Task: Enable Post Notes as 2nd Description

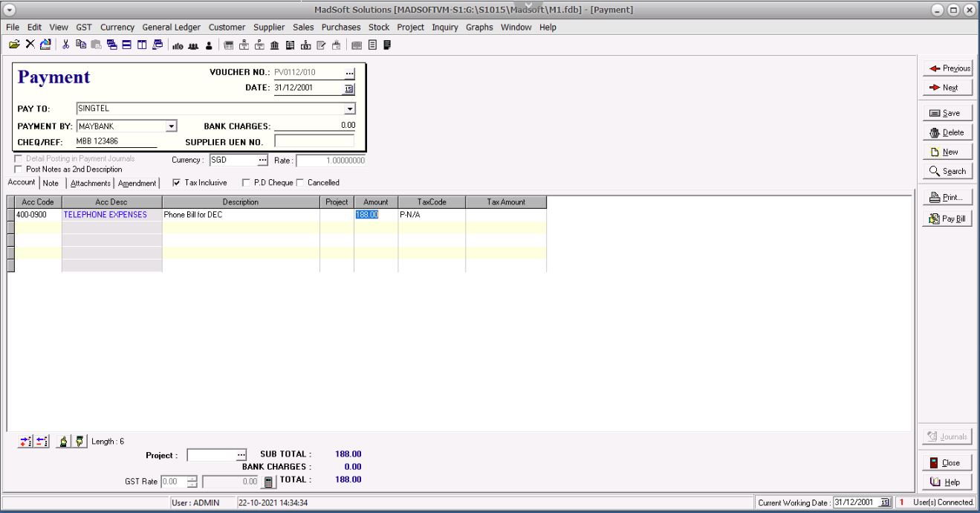Action: tap(19, 169)
